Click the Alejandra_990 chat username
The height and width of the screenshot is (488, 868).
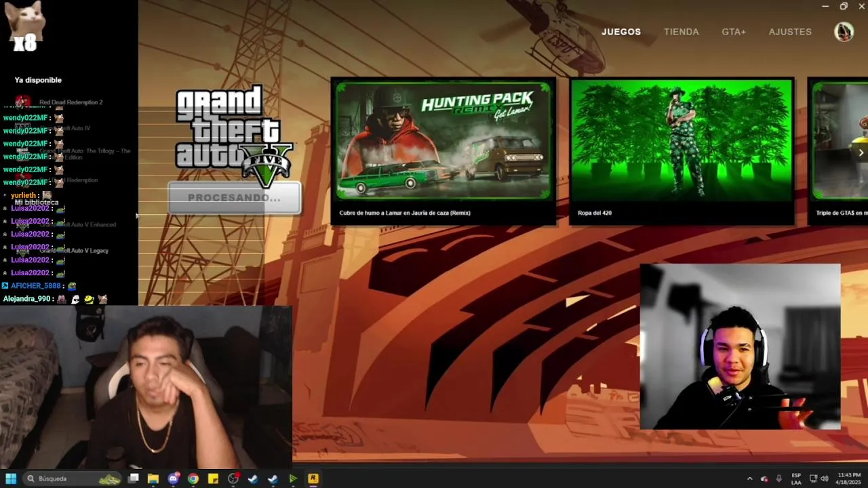pos(26,299)
